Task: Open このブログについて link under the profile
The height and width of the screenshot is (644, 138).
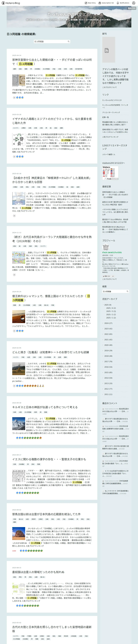Action: (109, 279)
